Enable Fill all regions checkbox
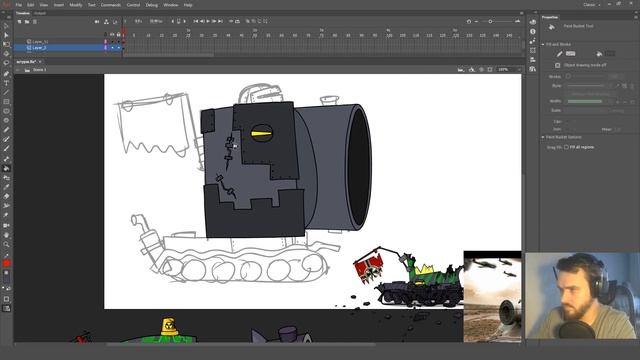 pos(567,147)
